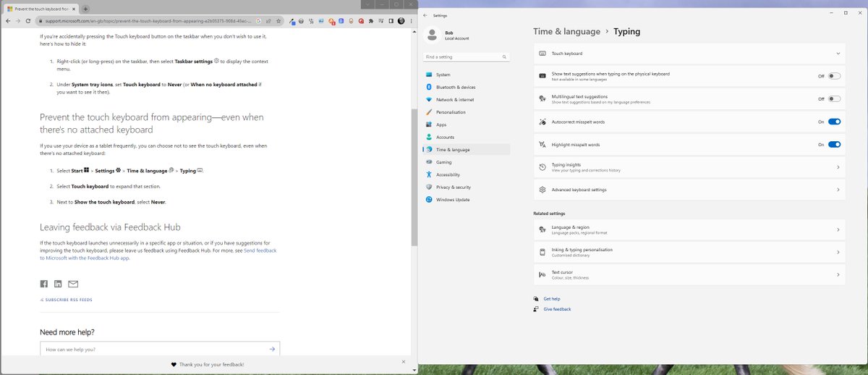The image size is (868, 375).
Task: Go back in the Settings window
Action: pos(425,14)
